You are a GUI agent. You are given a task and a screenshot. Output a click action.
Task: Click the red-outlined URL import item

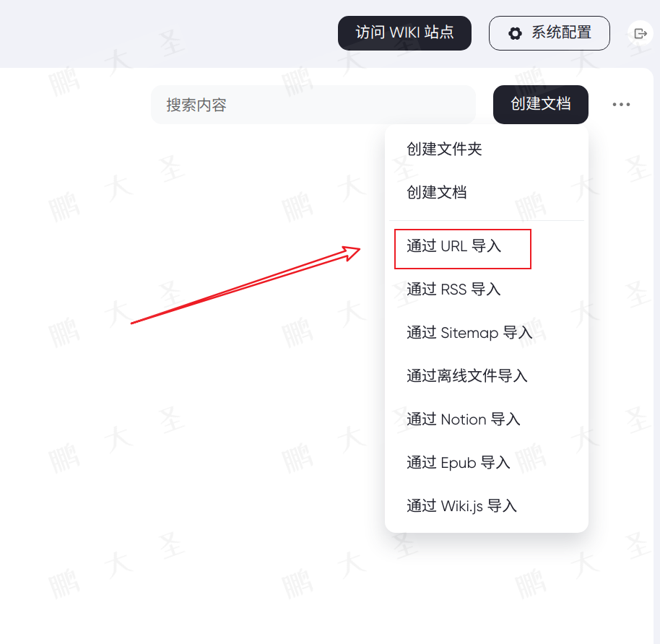point(463,249)
